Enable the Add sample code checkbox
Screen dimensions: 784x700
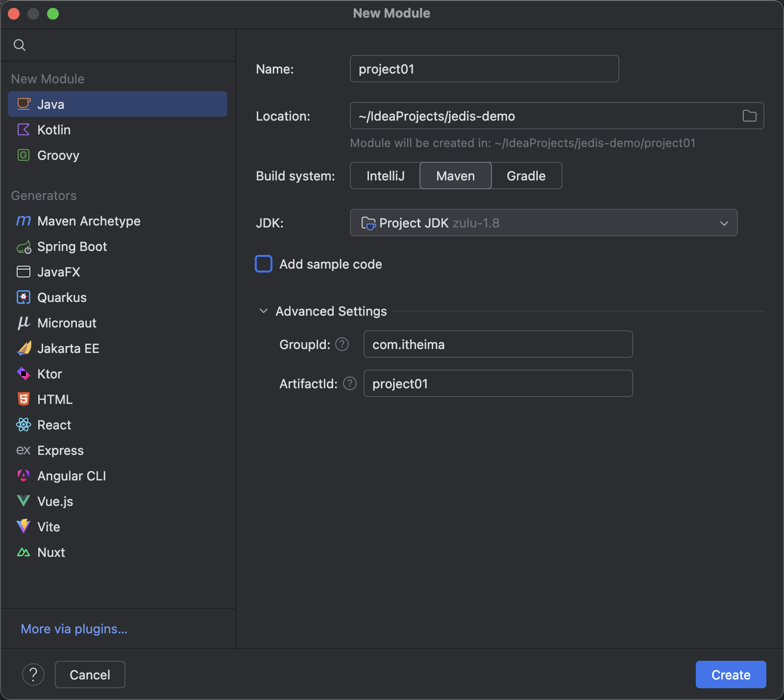point(264,264)
